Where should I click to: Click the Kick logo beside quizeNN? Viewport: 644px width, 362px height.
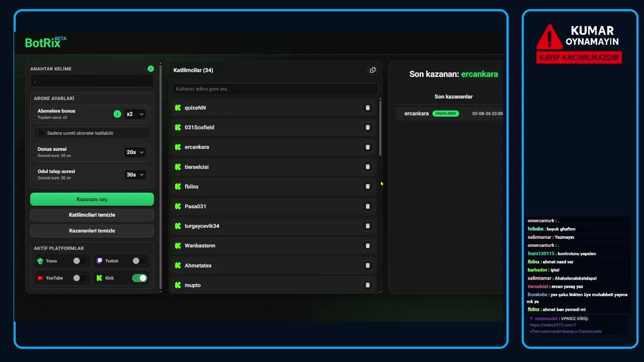point(178,108)
